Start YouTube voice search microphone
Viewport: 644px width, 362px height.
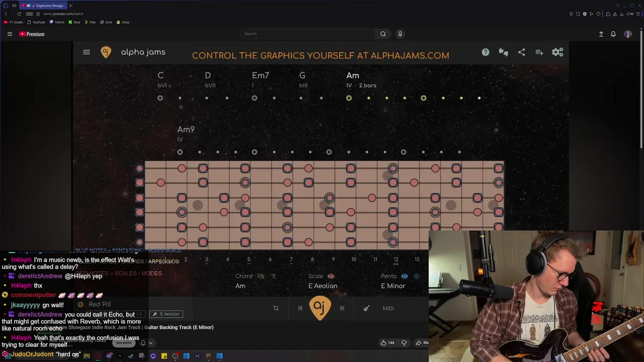tap(400, 34)
